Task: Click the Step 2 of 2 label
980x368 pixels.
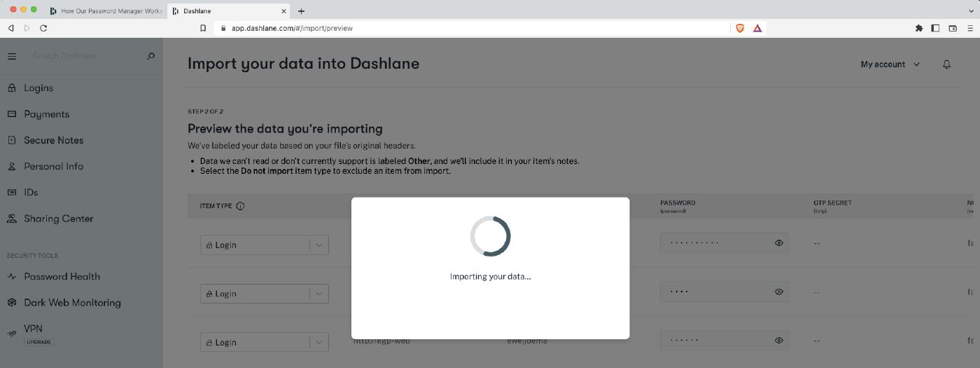Action: point(206,111)
